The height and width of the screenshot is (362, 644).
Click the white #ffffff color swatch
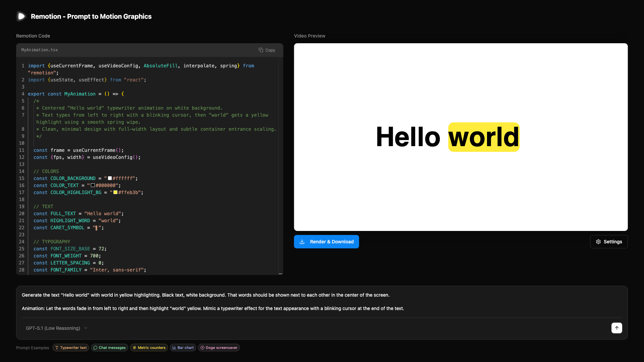pos(110,178)
